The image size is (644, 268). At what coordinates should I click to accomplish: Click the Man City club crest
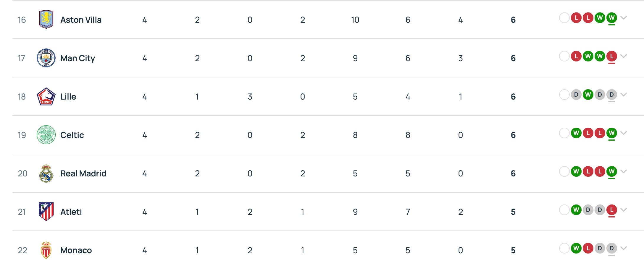click(46, 58)
